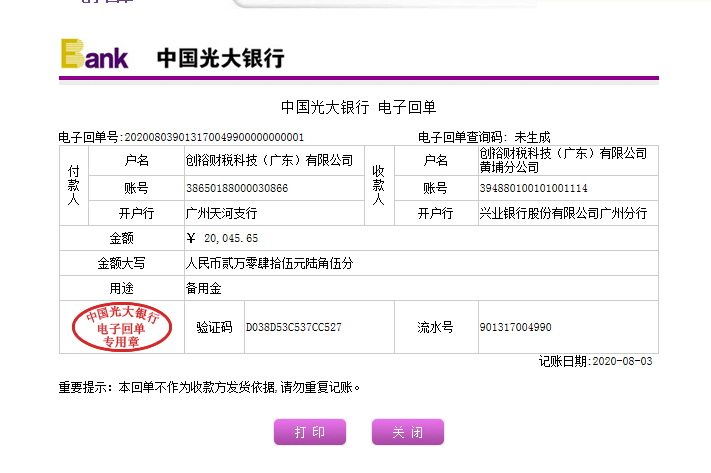Image resolution: width=711 pixels, height=473 pixels.
Task: Click the 中国光大银行 电子回单 title
Action: (358, 107)
